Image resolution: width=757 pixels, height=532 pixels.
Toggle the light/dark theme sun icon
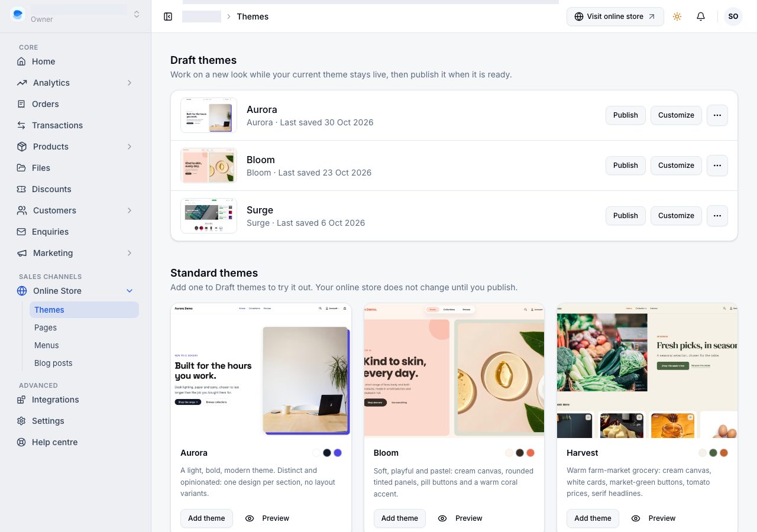click(677, 17)
